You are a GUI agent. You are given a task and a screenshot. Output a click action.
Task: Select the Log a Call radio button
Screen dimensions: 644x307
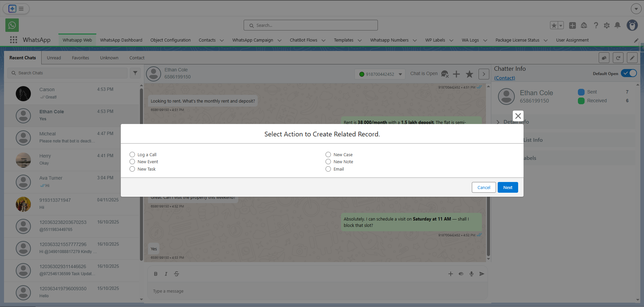point(132,155)
